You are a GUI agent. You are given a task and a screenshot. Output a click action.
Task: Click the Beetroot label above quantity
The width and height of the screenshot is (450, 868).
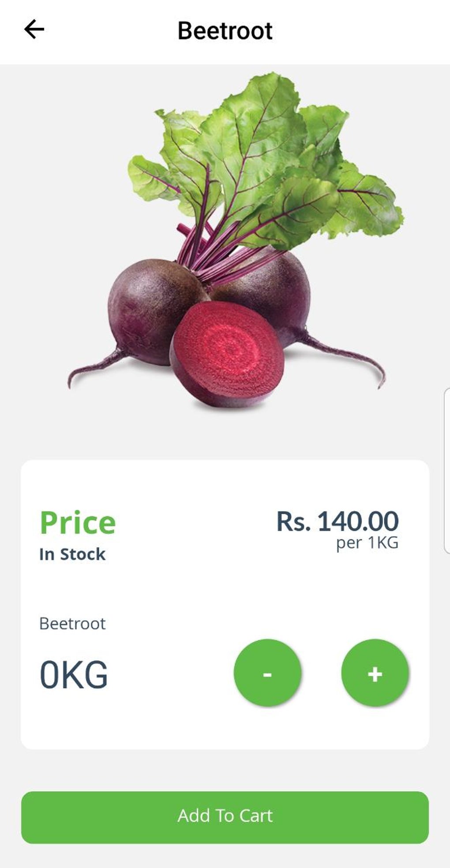click(72, 623)
